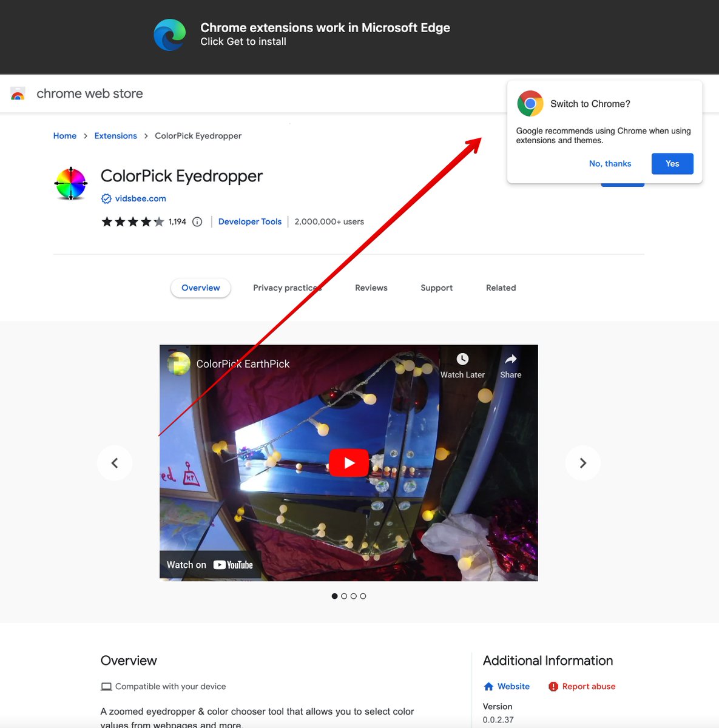Open the Related tab

(501, 288)
